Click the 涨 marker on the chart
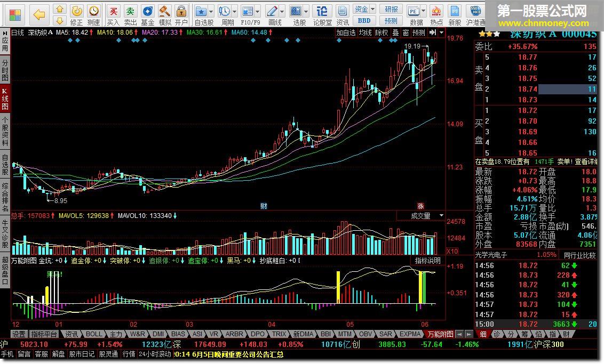Viewport: 604px width, 364px height. tap(420, 206)
